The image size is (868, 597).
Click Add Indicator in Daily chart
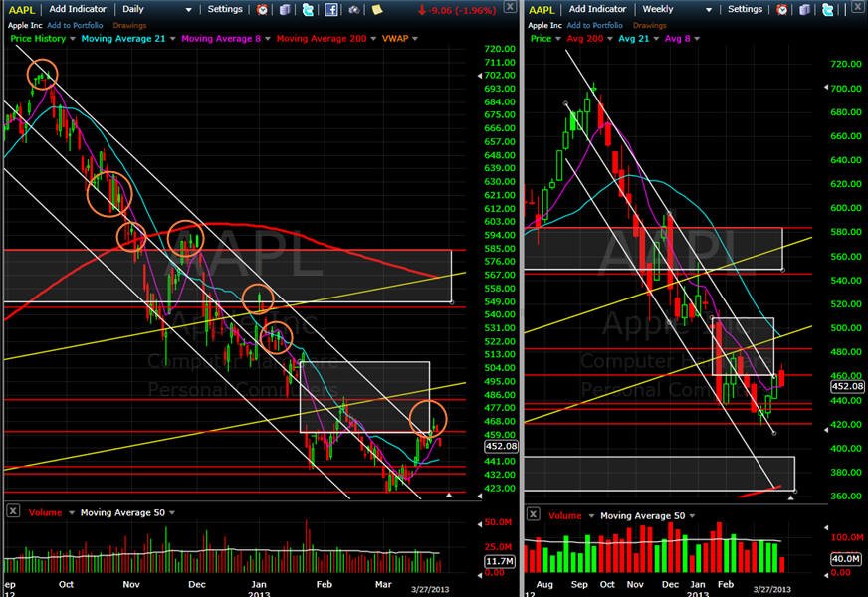(78, 9)
